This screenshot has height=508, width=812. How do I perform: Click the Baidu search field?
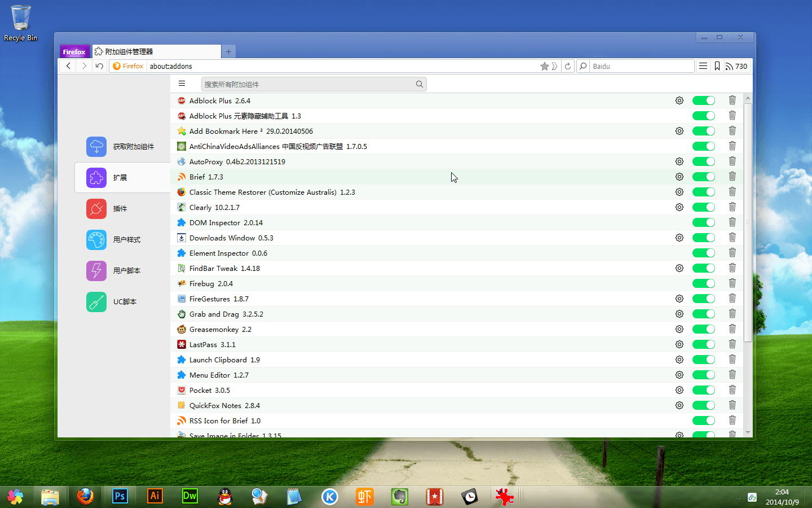(642, 66)
